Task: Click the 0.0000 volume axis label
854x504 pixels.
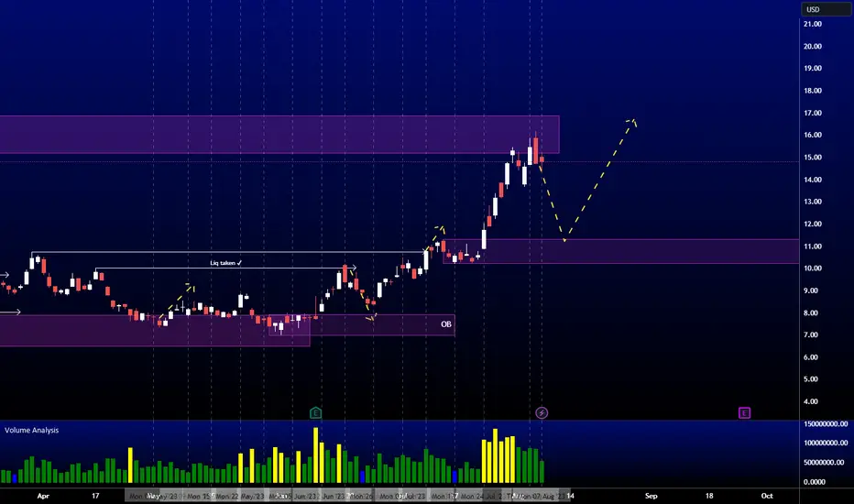Action: click(815, 482)
